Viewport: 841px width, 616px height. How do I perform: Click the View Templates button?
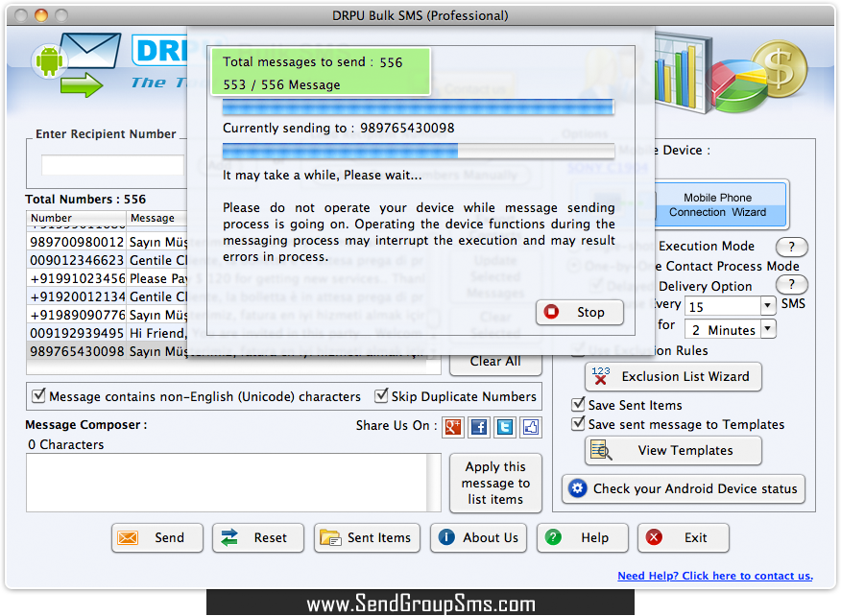[673, 450]
